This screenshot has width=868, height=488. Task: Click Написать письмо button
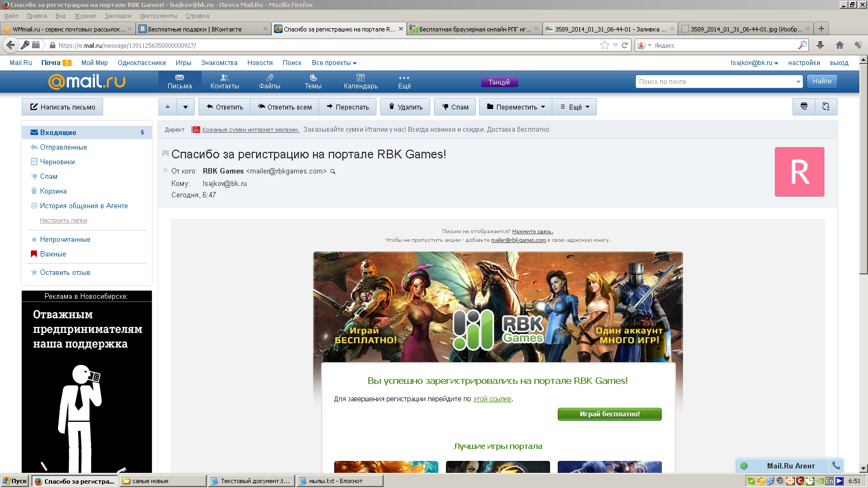pyautogui.click(x=62, y=107)
